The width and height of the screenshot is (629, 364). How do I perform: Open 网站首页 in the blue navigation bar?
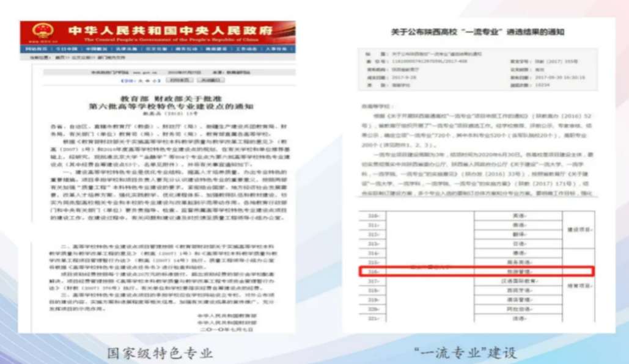click(x=36, y=49)
